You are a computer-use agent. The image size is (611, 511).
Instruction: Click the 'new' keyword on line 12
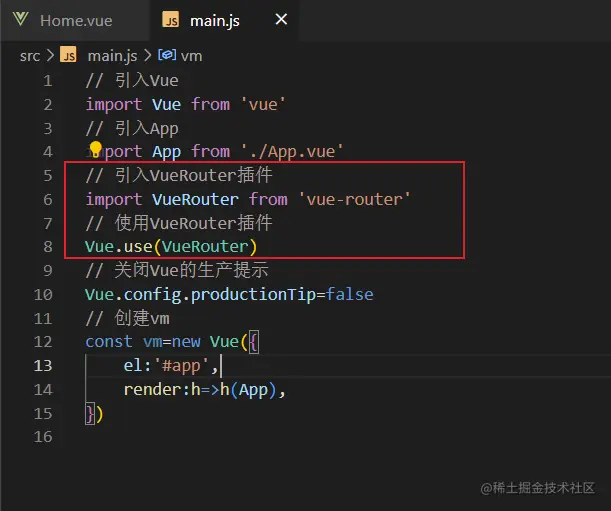coord(186,342)
